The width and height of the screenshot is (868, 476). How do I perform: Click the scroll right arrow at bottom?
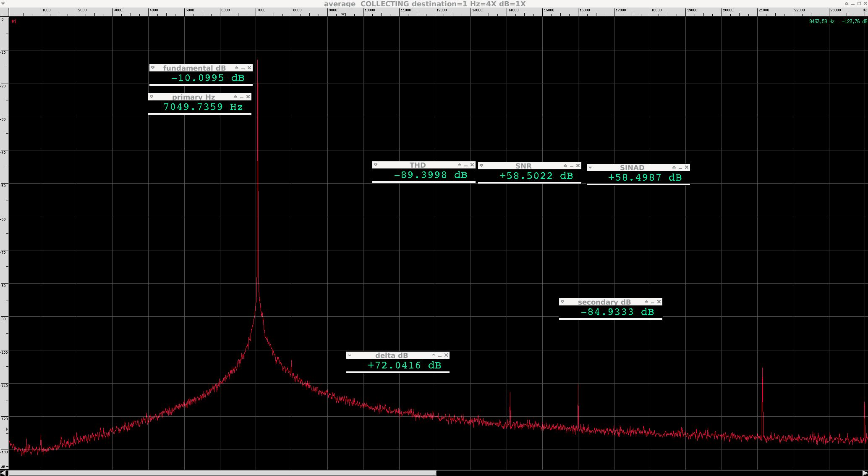[865, 473]
